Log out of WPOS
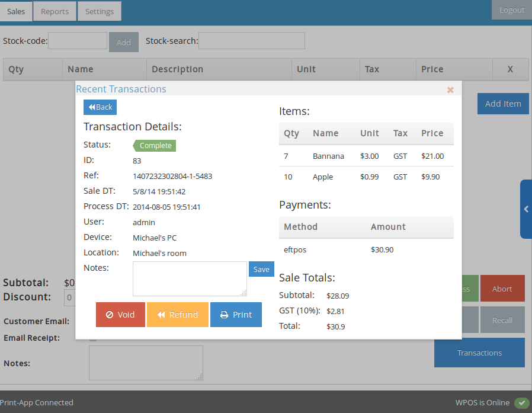This screenshot has height=413, width=532. [512, 10]
